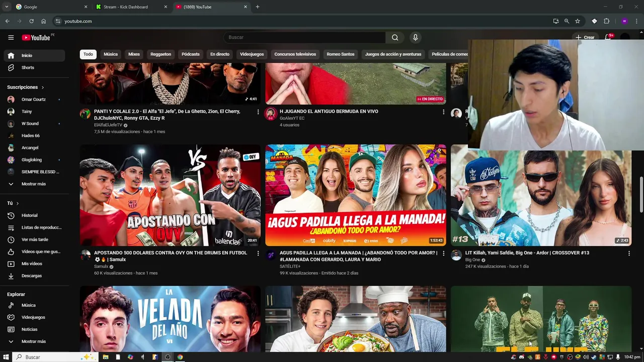
Task: Open the Arcangel subscription channel
Action: 33,148
